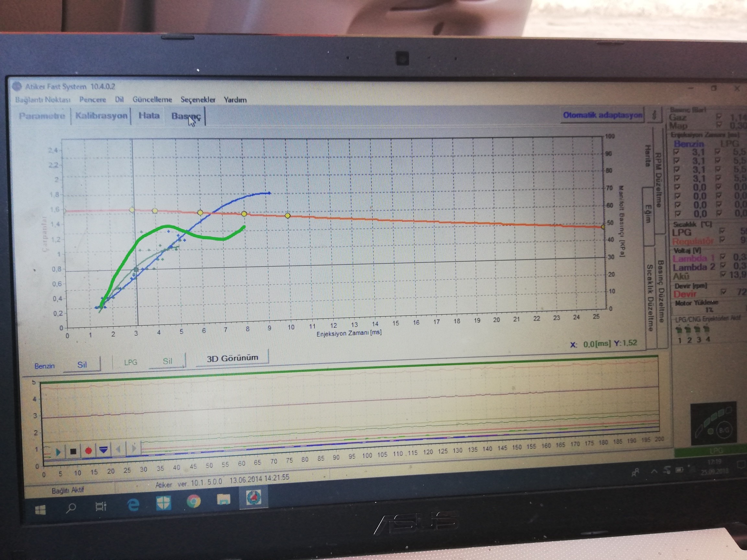Open File Explorer from taskbar

[x=223, y=499]
